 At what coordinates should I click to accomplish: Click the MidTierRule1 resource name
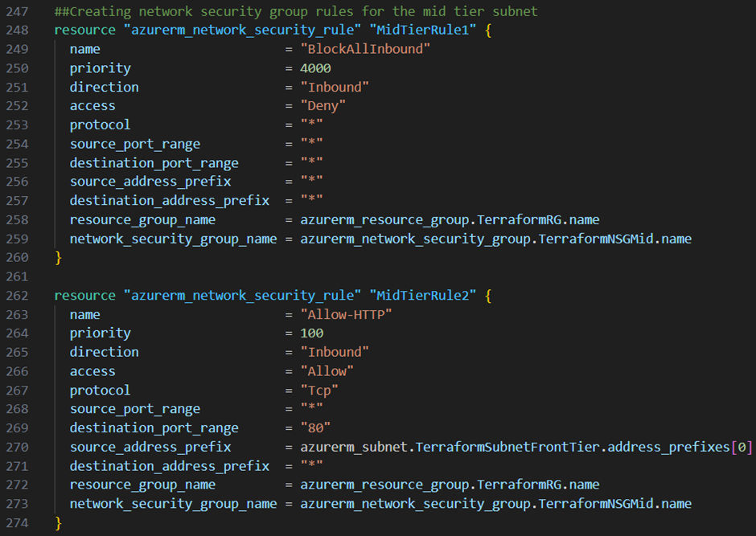[x=423, y=30]
